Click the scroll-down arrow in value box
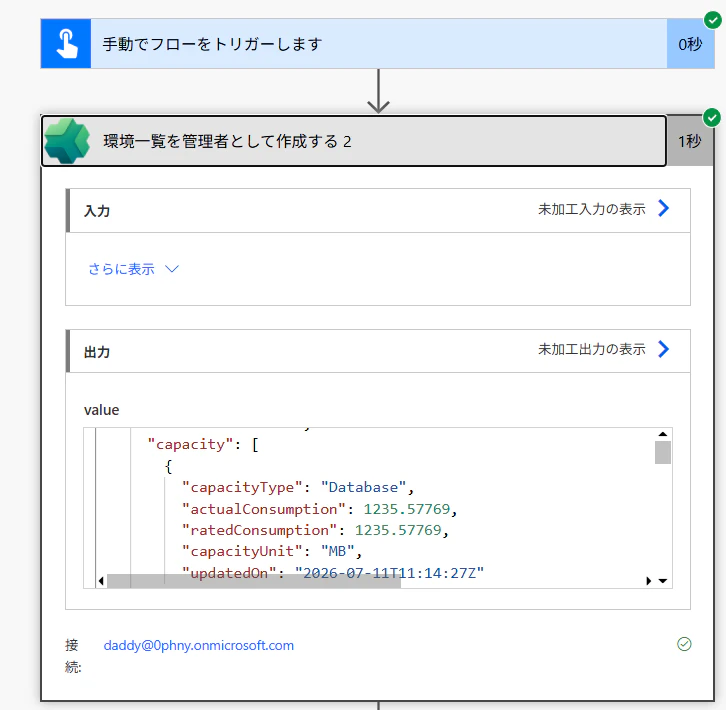 coord(663,581)
